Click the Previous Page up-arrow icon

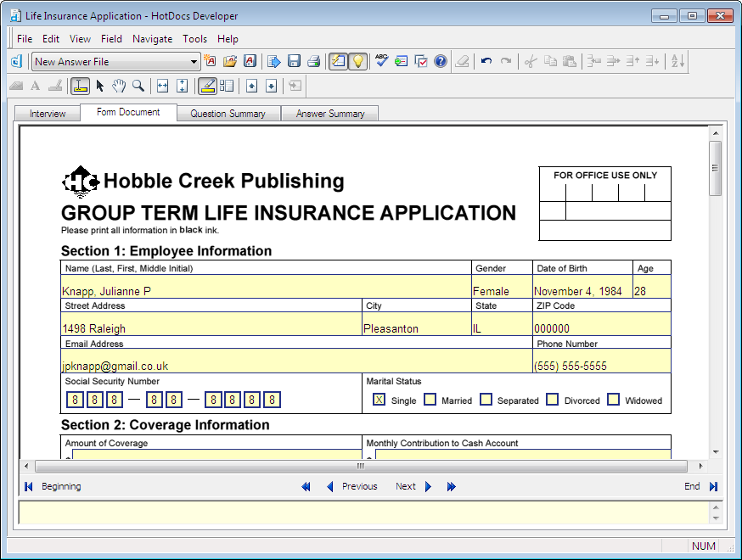pos(252,86)
